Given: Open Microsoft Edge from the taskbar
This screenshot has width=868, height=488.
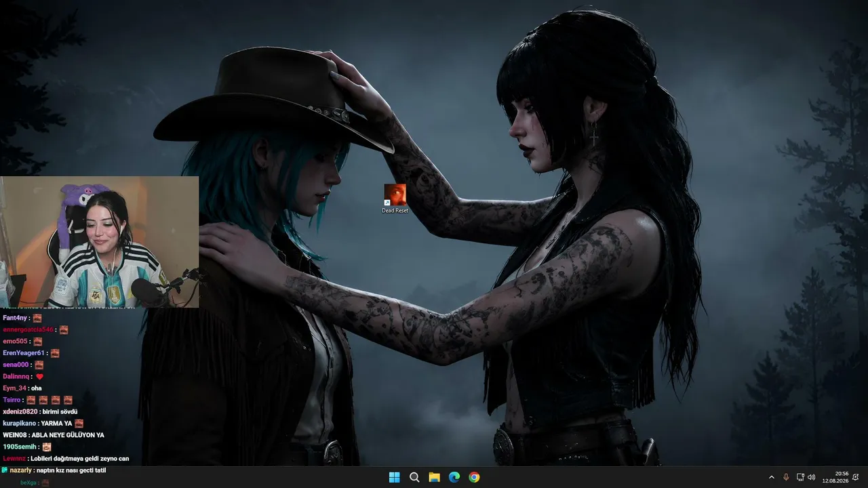Looking at the screenshot, I should point(454,477).
